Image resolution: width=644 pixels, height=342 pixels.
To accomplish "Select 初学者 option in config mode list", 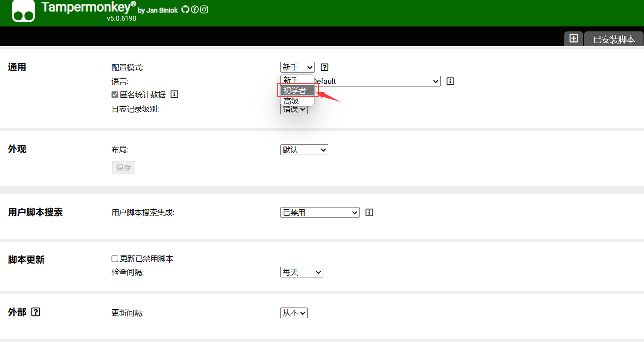I will click(295, 91).
